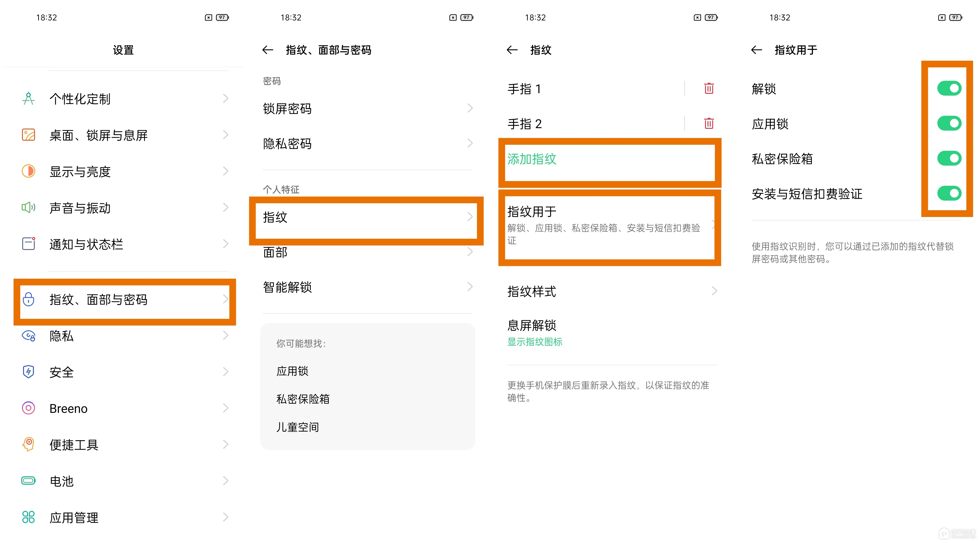The width and height of the screenshot is (980, 543).
Task: Open the personalization compass icon
Action: pyautogui.click(x=28, y=99)
